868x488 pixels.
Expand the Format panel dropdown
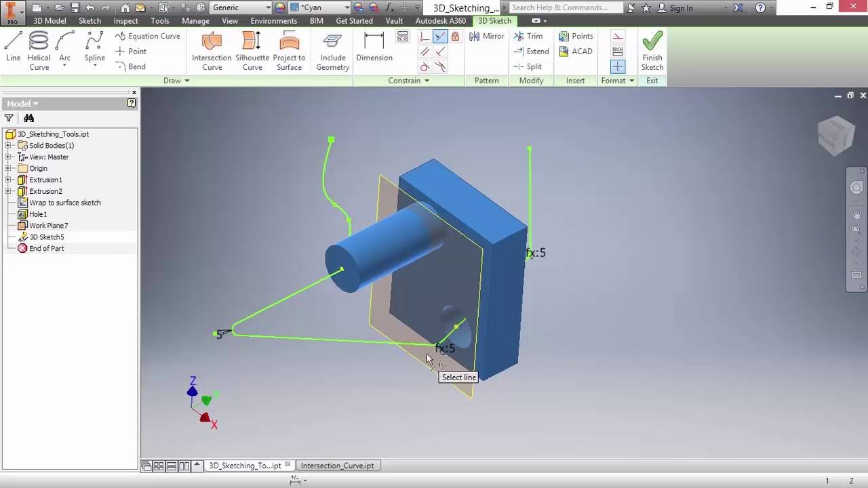tap(617, 81)
